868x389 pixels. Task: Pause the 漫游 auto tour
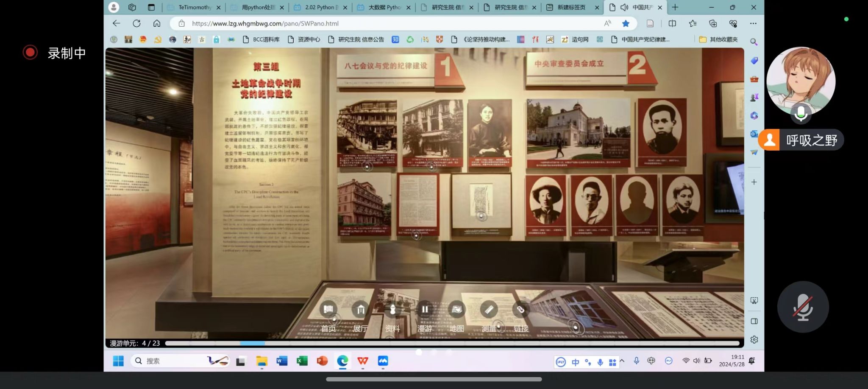pyautogui.click(x=425, y=310)
